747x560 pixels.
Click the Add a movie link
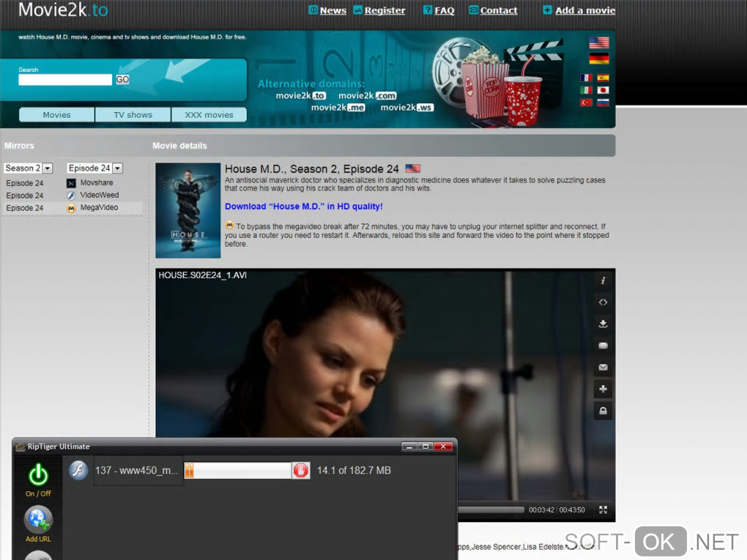pyautogui.click(x=585, y=10)
